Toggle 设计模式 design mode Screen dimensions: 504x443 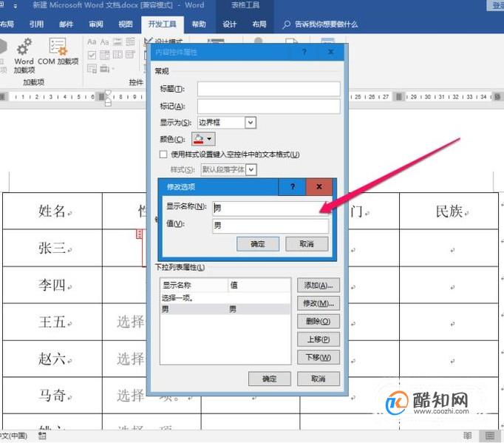[165, 41]
